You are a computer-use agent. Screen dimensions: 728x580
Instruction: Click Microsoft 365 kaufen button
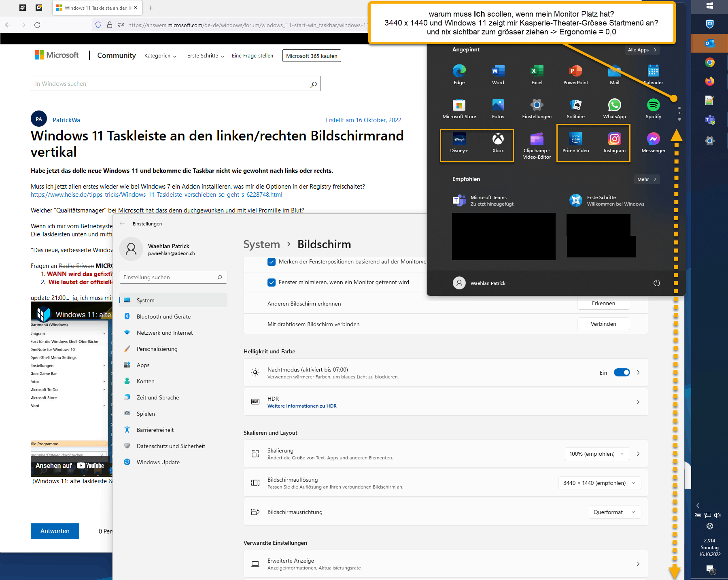point(312,56)
